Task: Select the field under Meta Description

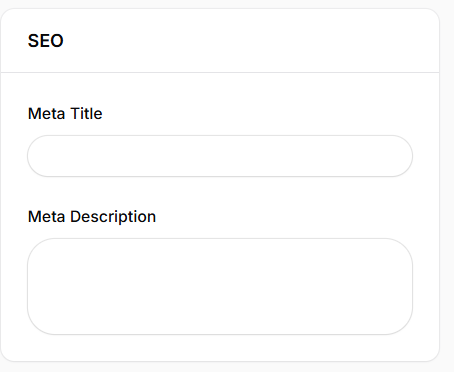Action: [x=220, y=286]
